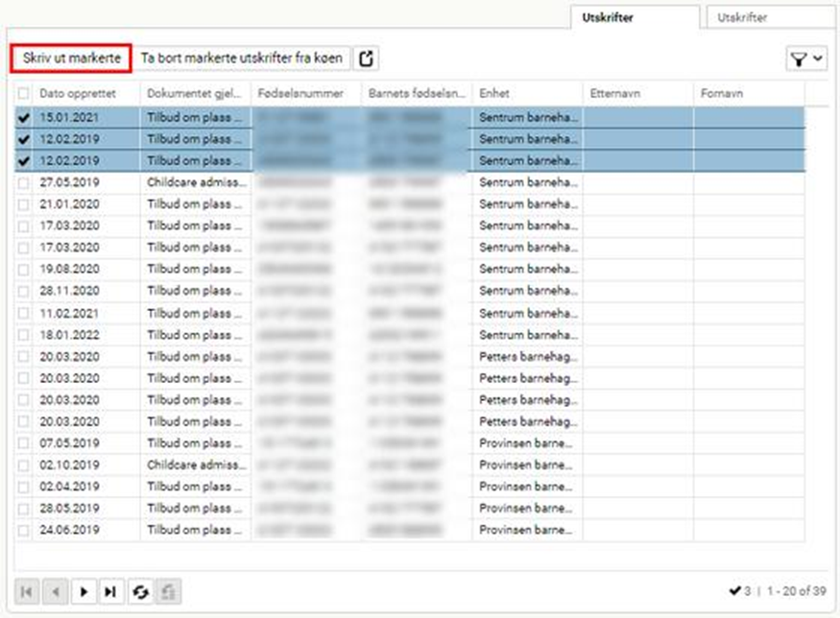
Task: Switch to the inactive Utskrifter tab
Action: [770, 17]
